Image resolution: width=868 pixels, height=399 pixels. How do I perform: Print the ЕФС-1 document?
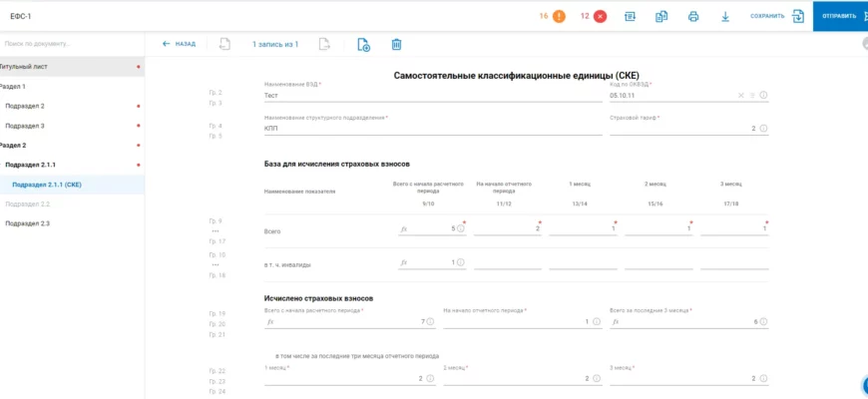pos(693,17)
